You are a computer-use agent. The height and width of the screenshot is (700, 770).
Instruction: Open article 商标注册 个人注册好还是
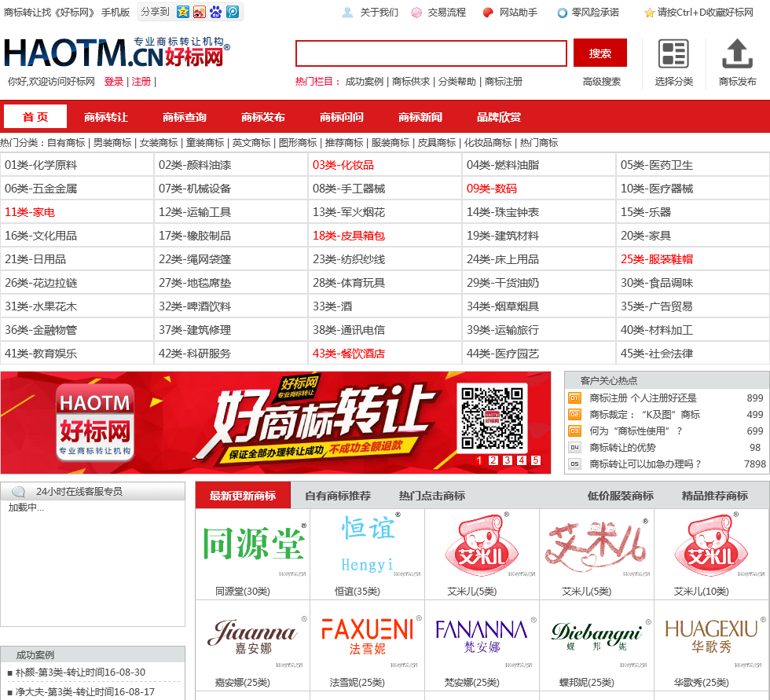tap(643, 398)
